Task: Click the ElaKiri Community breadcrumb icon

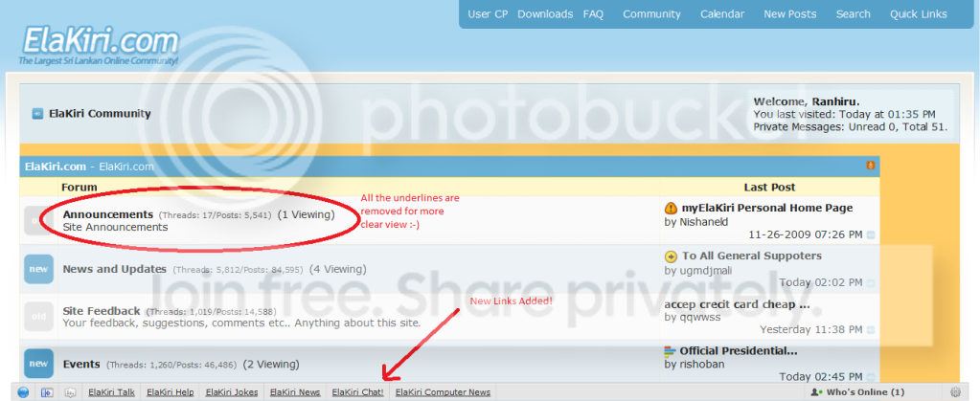Action: click(x=36, y=114)
